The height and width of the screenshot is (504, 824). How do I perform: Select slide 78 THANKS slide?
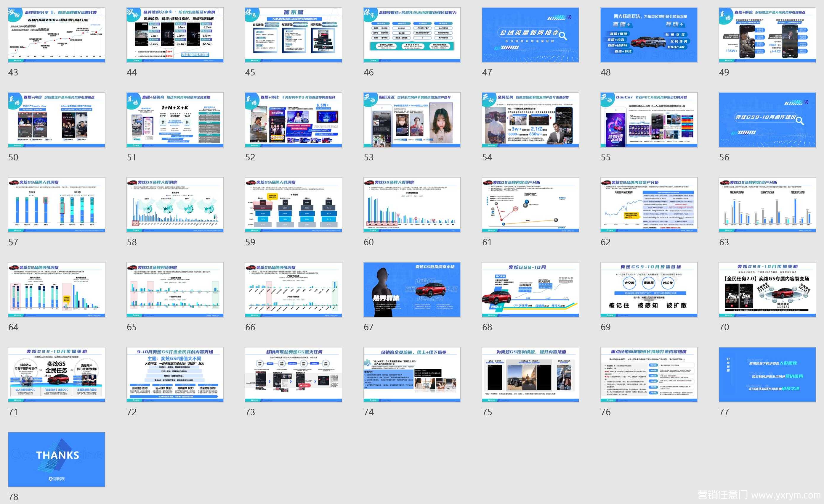coord(57,460)
